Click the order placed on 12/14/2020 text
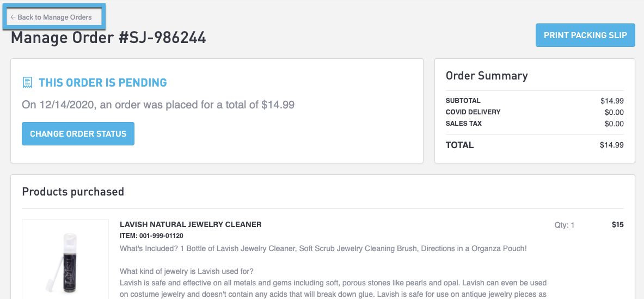The image size is (644, 299). (158, 105)
